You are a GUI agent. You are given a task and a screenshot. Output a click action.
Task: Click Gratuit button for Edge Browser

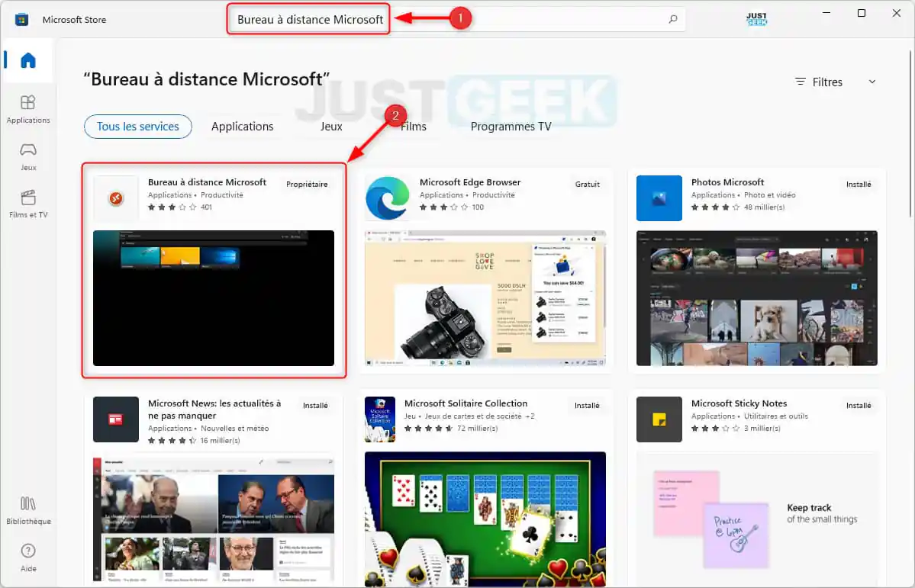coord(587,185)
